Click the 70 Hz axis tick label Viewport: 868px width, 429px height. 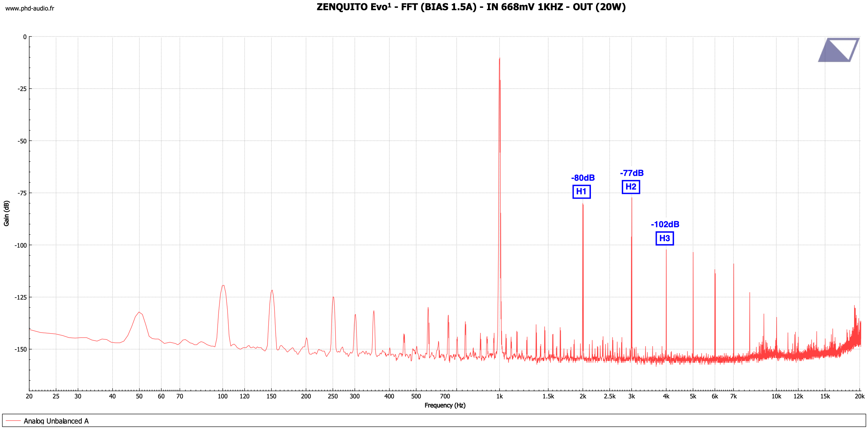[x=180, y=396]
